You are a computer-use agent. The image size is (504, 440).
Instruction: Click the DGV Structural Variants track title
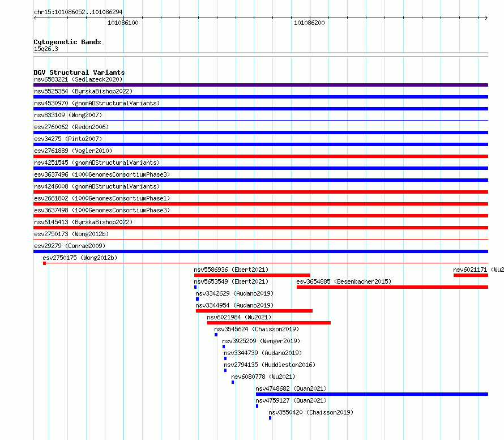(79, 72)
